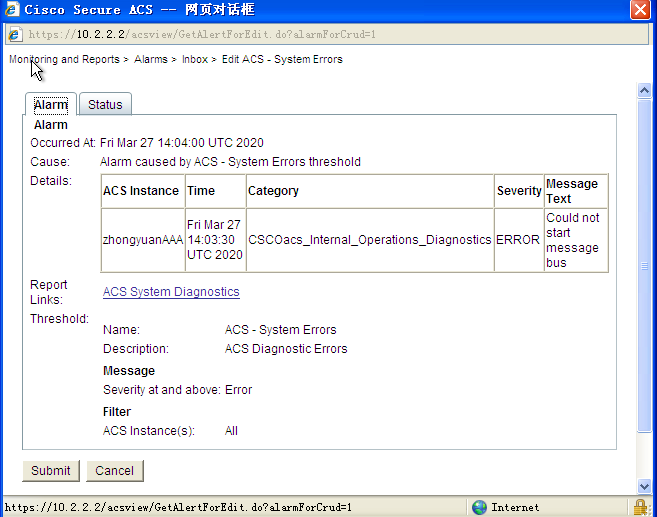Click 'Edit ACS - System Errors' breadcrumb text

(282, 59)
